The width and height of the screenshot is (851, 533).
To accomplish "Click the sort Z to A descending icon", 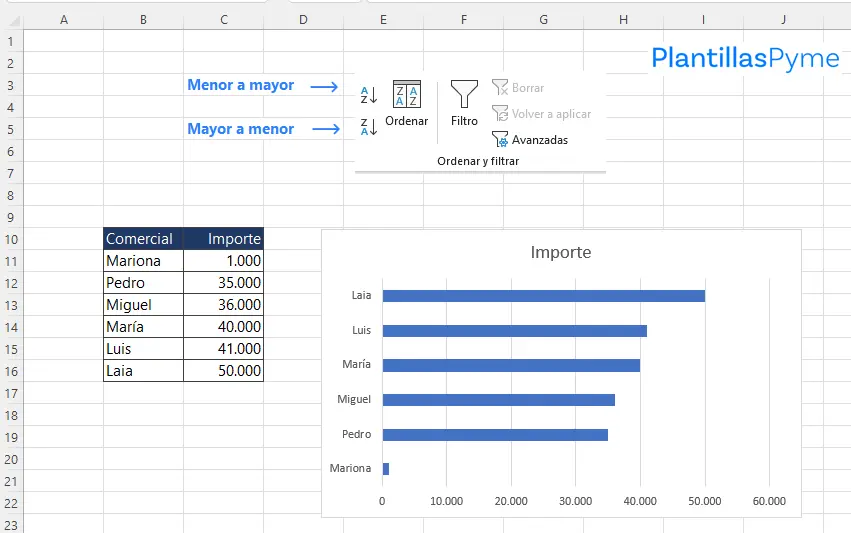I will pos(368,127).
